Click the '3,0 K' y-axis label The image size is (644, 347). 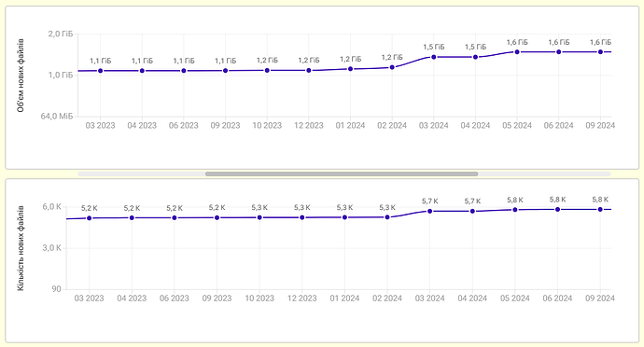pyautogui.click(x=51, y=248)
